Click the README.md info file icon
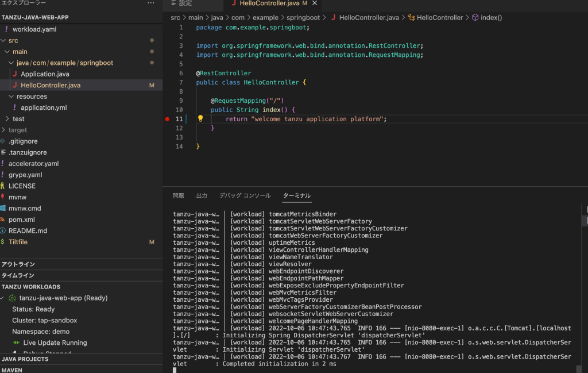Image resolution: width=588 pixels, height=373 pixels. [x=3, y=230]
